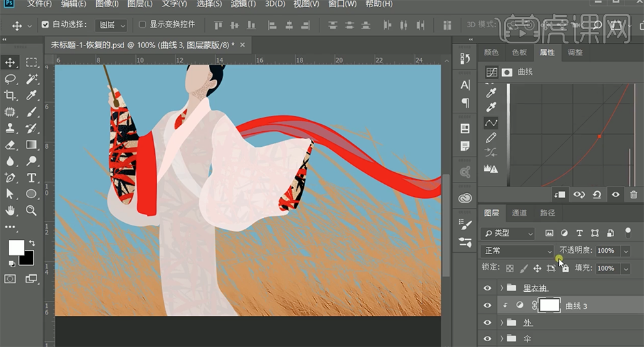The image size is (644, 347).
Task: Click the 曲线 3 layer mask thumbnail
Action: (550, 305)
